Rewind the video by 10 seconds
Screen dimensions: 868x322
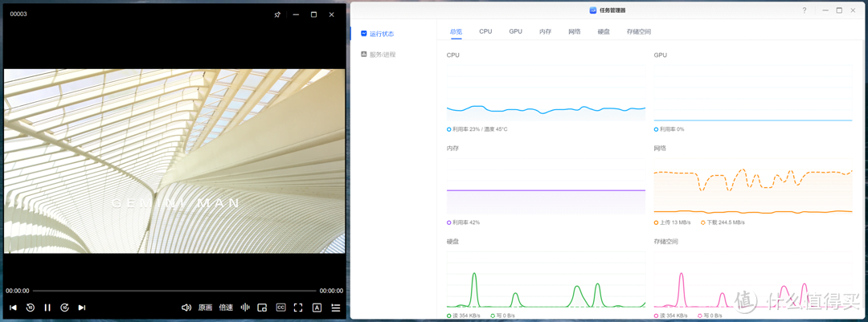(31, 308)
